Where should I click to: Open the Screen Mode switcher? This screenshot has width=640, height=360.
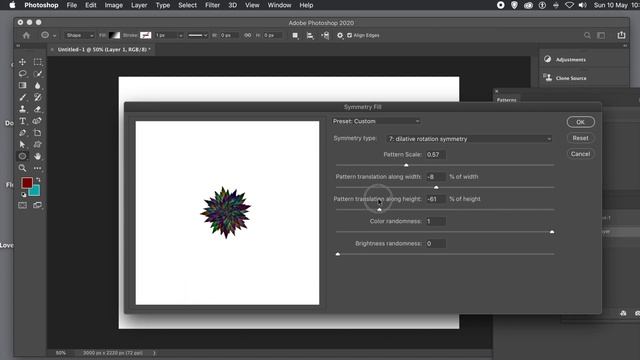click(38, 205)
